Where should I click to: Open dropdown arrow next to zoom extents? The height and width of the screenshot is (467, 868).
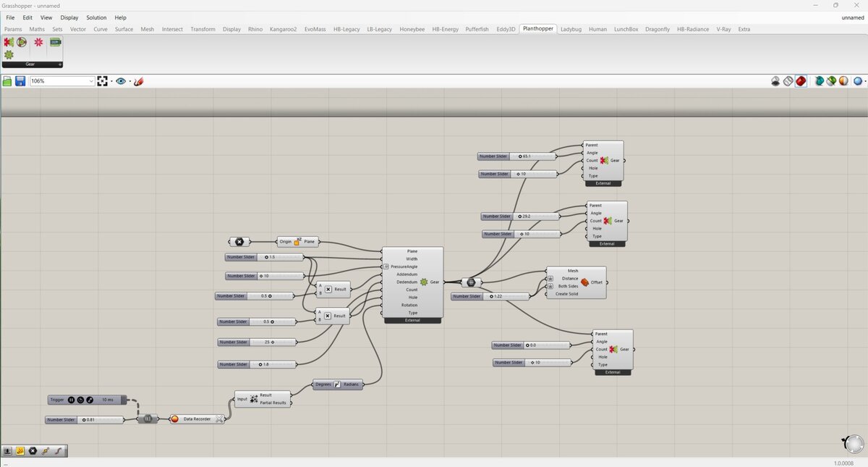[x=111, y=81]
